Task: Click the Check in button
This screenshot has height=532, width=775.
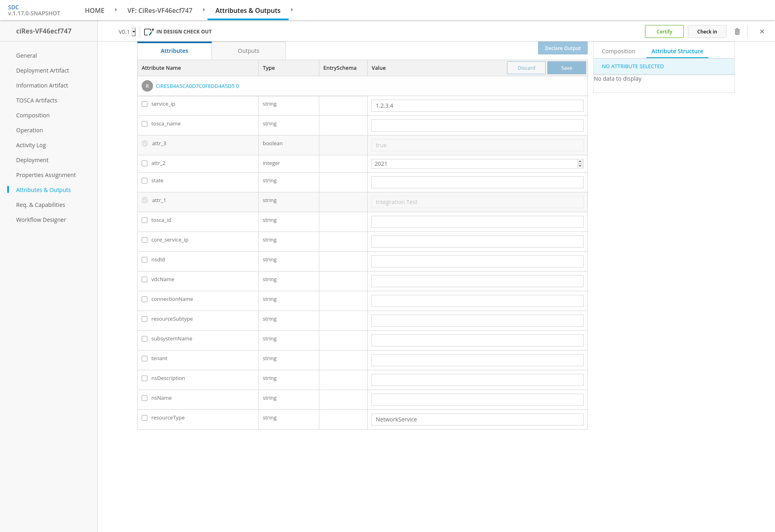Action: point(707,31)
